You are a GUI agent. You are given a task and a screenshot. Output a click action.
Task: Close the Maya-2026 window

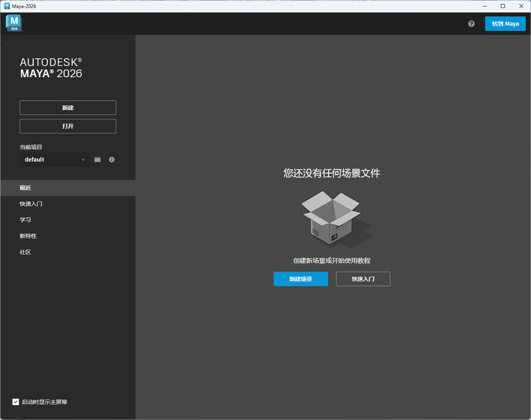click(521, 6)
